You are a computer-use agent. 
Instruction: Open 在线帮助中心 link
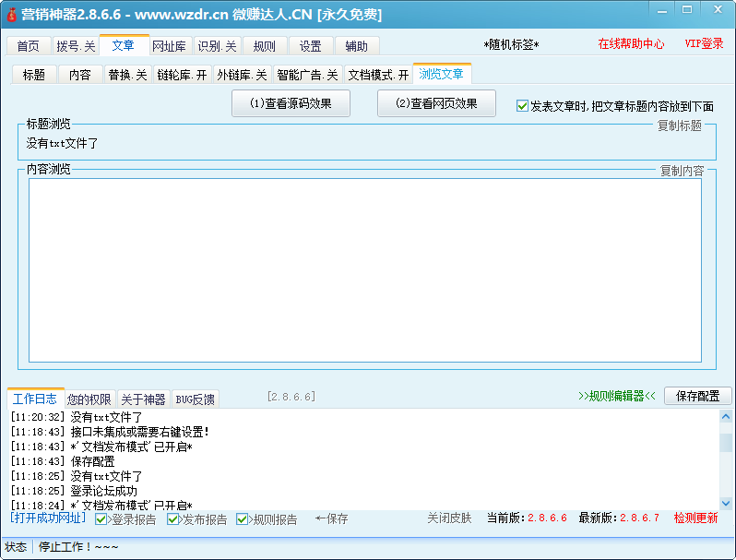[631, 43]
